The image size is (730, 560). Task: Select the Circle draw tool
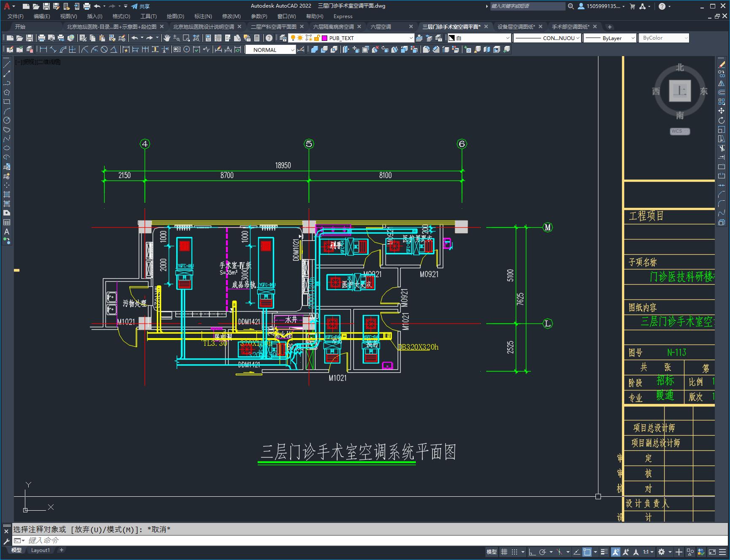pyautogui.click(x=7, y=120)
